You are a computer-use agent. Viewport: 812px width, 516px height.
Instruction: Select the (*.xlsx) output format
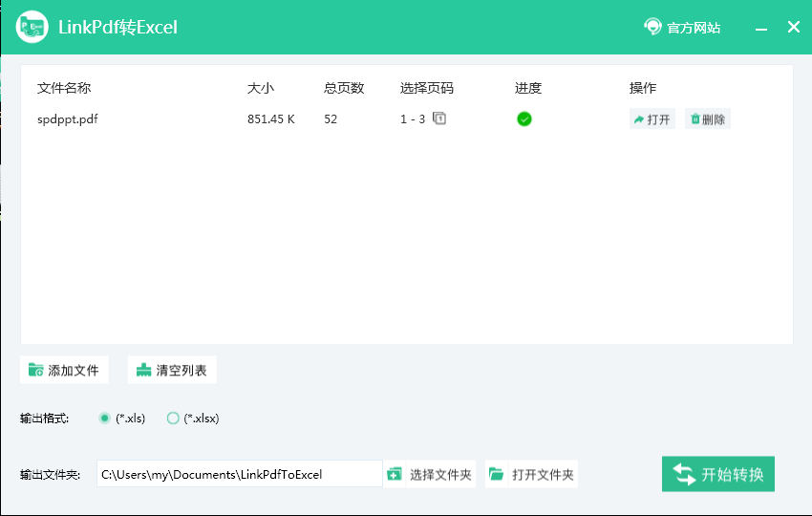193,419
